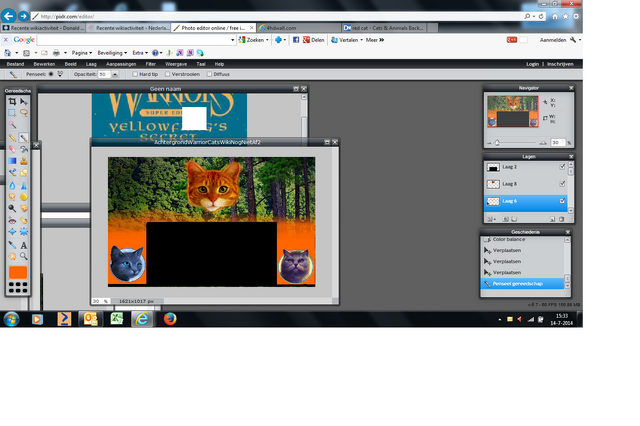Expand the Extra dropdown

(x=140, y=53)
